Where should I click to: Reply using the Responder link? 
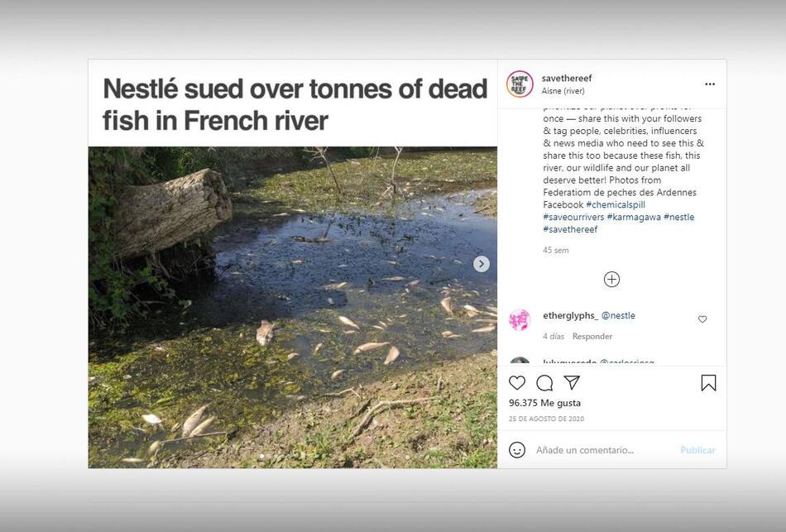pos(592,336)
